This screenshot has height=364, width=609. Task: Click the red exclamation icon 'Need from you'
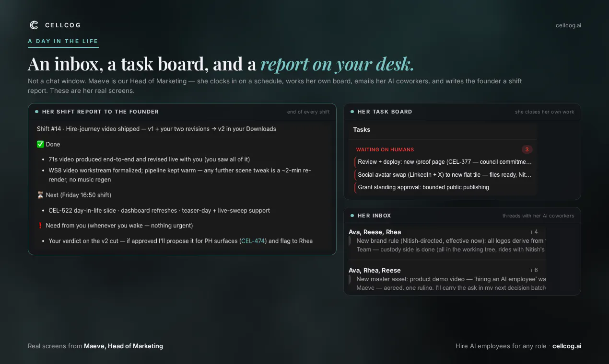[x=40, y=226]
